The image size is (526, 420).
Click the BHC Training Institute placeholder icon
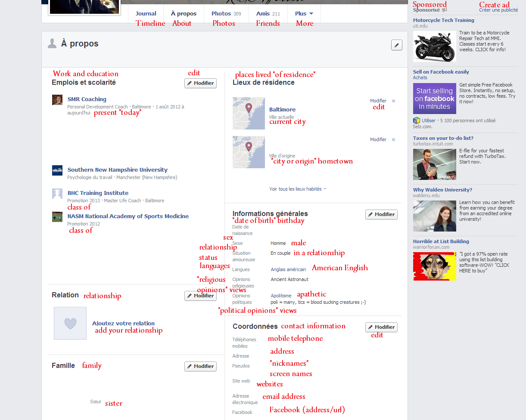(x=57, y=194)
